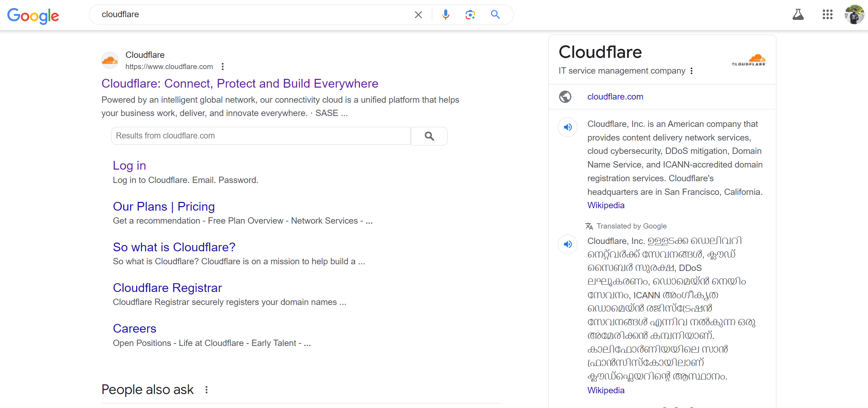Click the Translated by Google label
Image resolution: width=868 pixels, height=408 pixels.
(x=632, y=226)
